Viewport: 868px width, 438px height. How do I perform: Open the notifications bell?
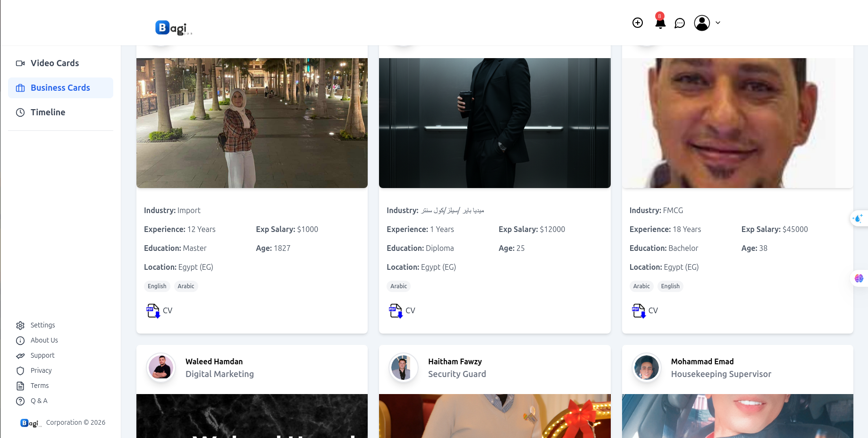point(660,23)
